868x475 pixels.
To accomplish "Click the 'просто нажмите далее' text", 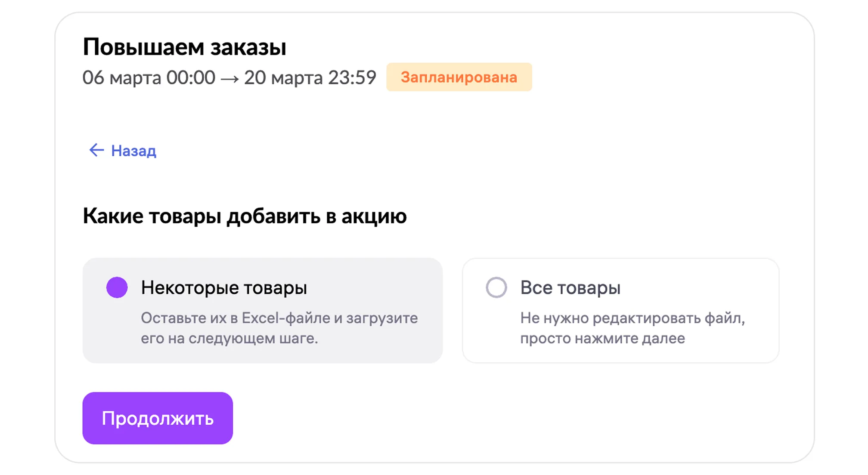I will pyautogui.click(x=602, y=338).
